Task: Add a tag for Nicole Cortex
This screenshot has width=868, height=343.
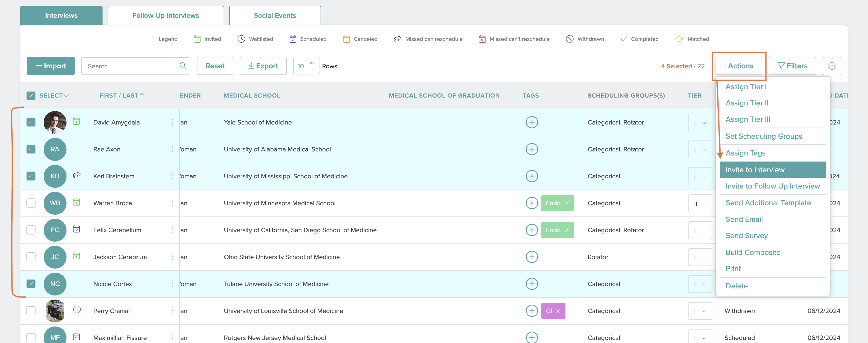Action: pyautogui.click(x=532, y=284)
